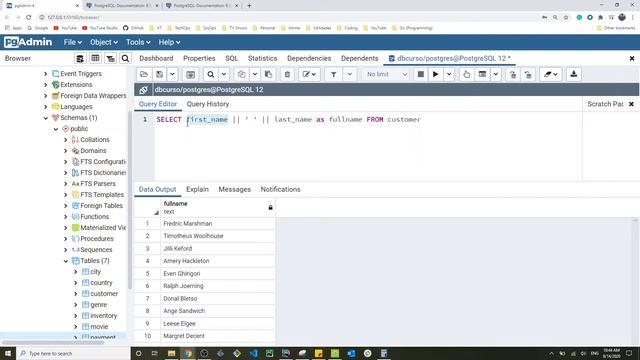Click the Explain query hand icon

coord(467,74)
